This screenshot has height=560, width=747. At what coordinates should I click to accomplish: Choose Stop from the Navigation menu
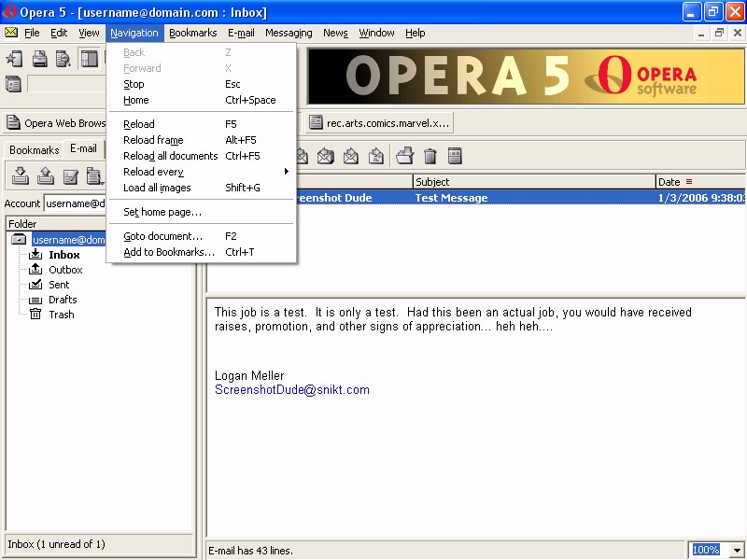pos(201,84)
